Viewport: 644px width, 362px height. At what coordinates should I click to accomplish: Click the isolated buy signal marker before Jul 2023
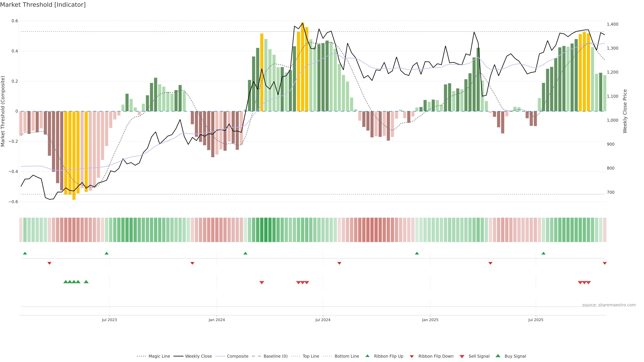86,282
